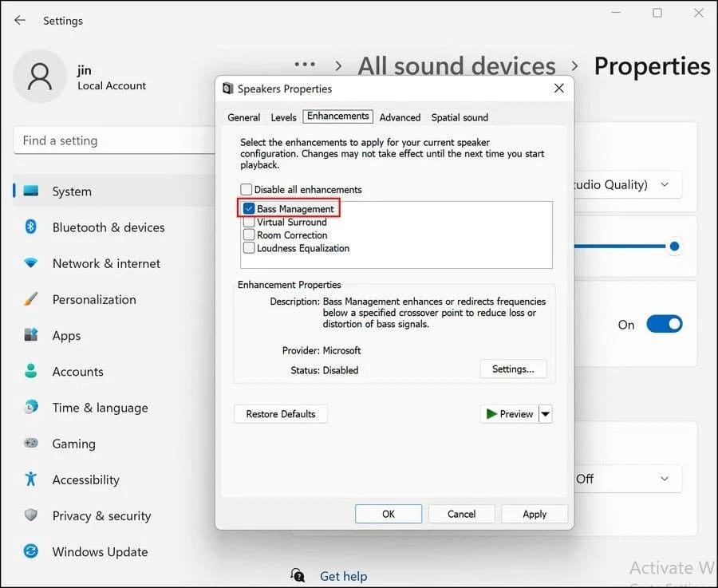Open Windows Update icon in sidebar

[31, 552]
